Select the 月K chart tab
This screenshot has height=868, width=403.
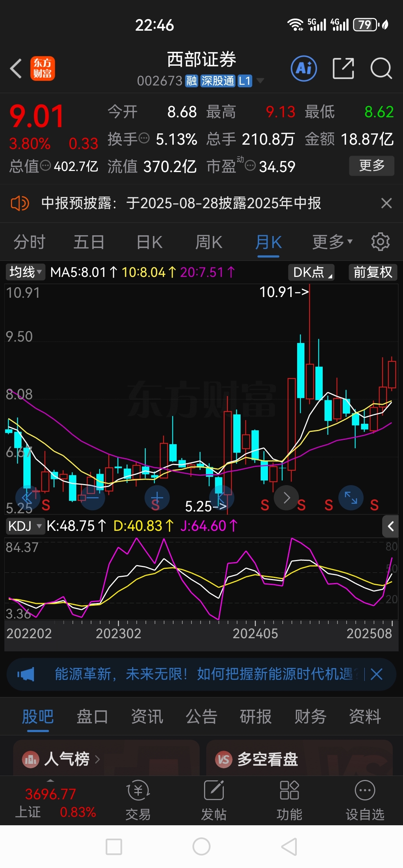click(x=268, y=242)
